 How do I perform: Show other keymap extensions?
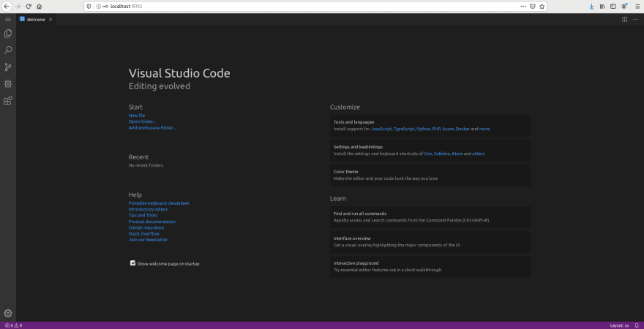point(479,154)
